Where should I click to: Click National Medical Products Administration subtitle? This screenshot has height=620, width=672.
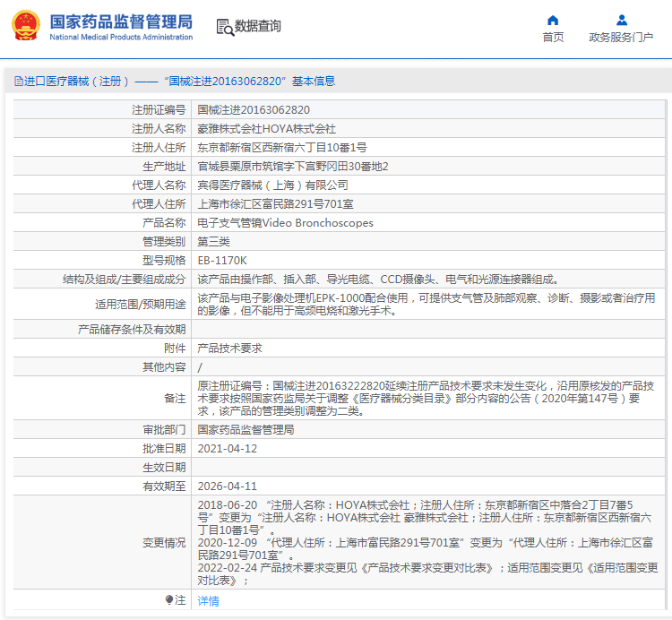point(121,38)
